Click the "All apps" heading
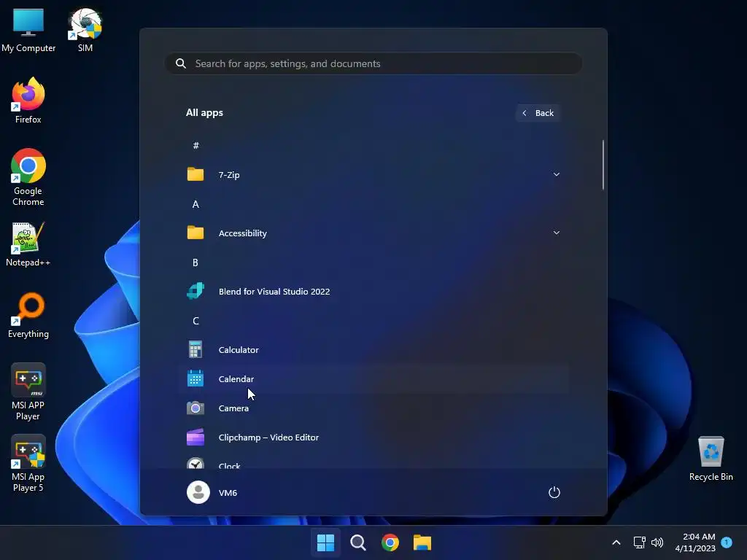Image resolution: width=747 pixels, height=560 pixels. (x=204, y=113)
